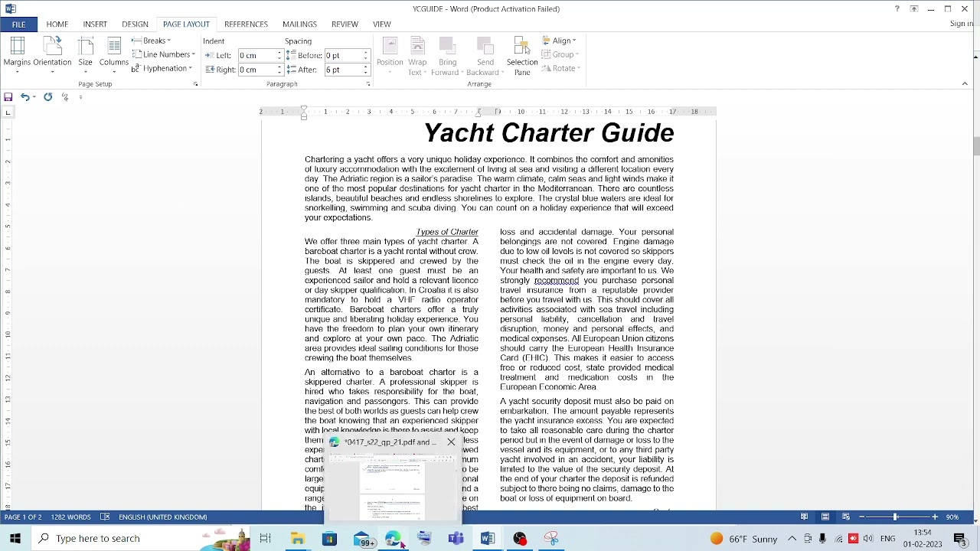Save the document from Quick Access

pos(8,97)
